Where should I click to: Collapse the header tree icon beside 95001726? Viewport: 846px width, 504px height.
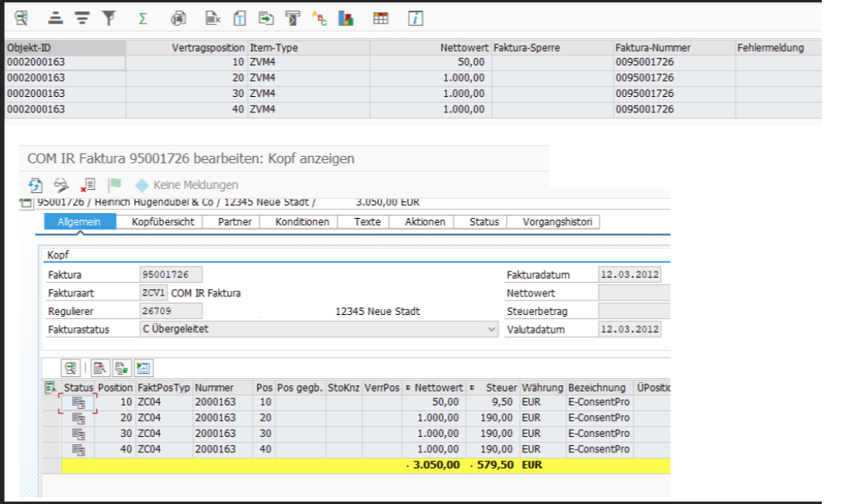27,203
